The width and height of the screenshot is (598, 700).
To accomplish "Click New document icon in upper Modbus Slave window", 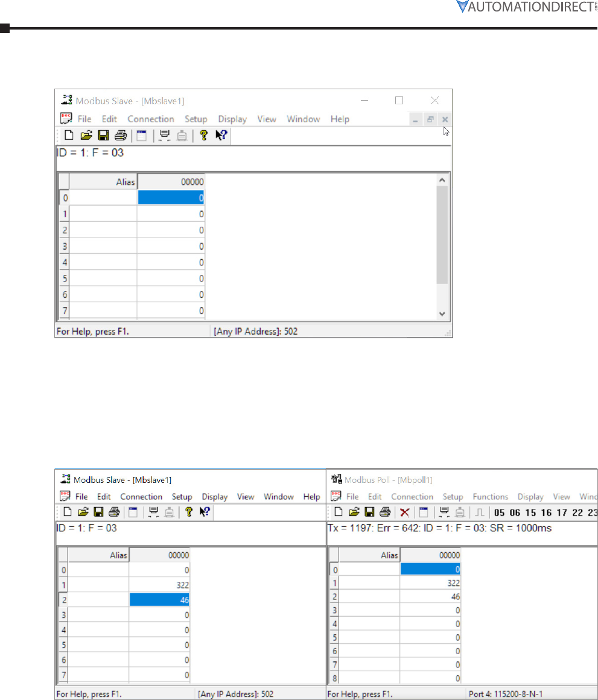I will [69, 135].
